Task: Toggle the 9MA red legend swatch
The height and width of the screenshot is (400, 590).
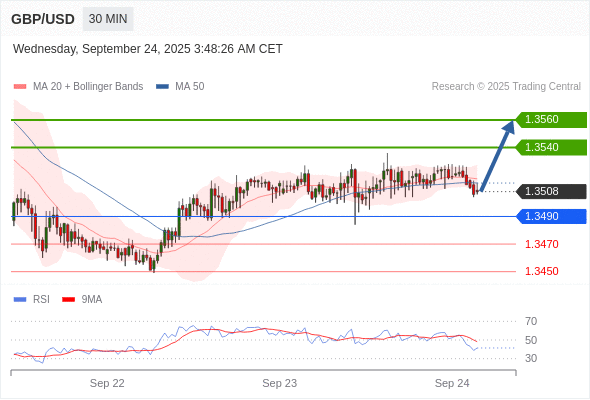Action: [68, 300]
